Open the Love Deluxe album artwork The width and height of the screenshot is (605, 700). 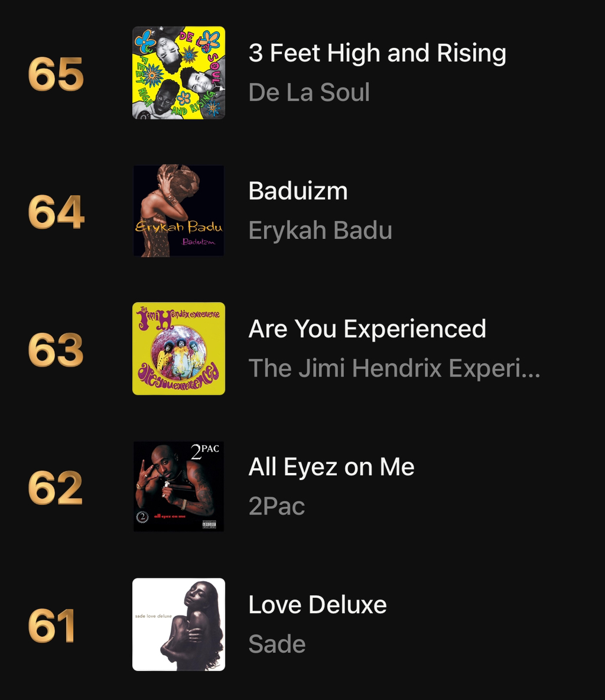(x=178, y=624)
